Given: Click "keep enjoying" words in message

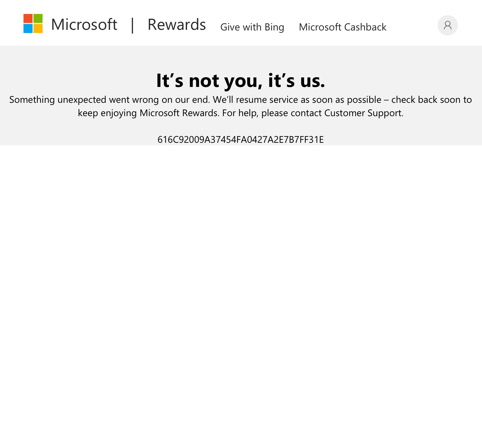Looking at the screenshot, I should 107,113.
